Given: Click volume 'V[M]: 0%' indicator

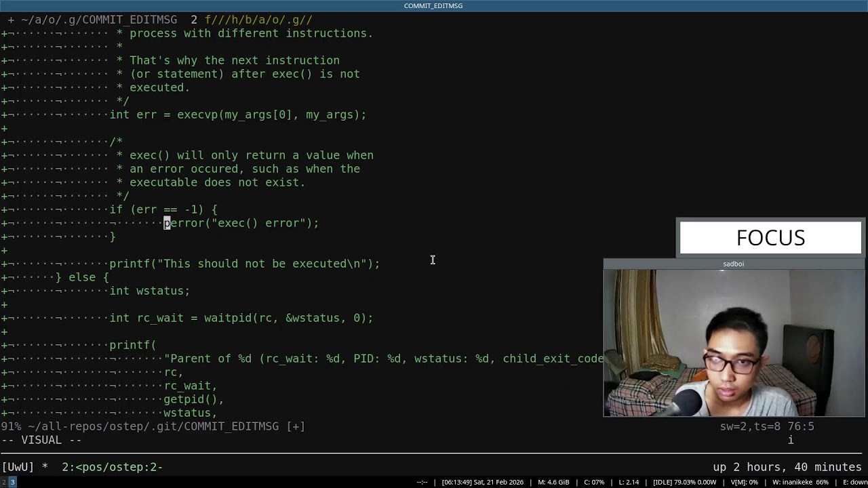Looking at the screenshot, I should coord(744,482).
